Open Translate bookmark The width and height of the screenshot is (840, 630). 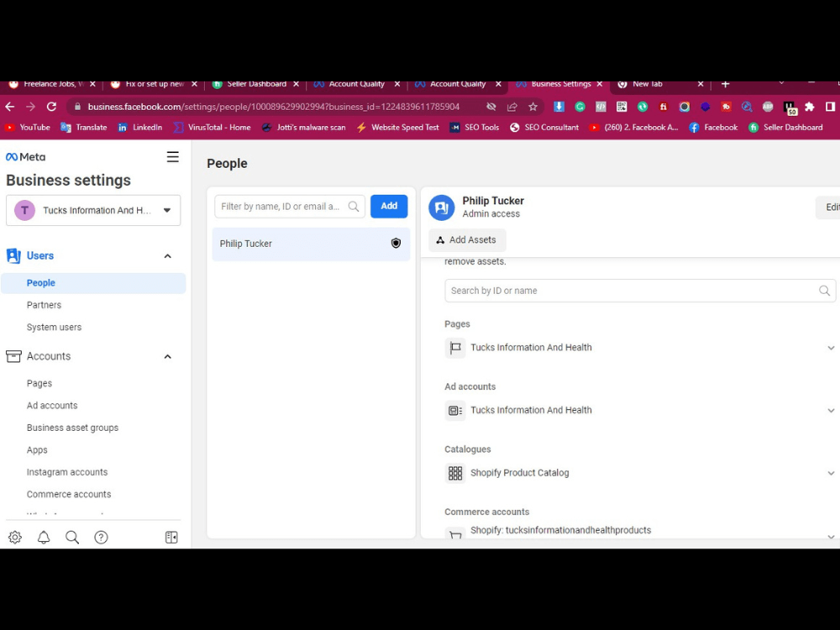(84, 128)
